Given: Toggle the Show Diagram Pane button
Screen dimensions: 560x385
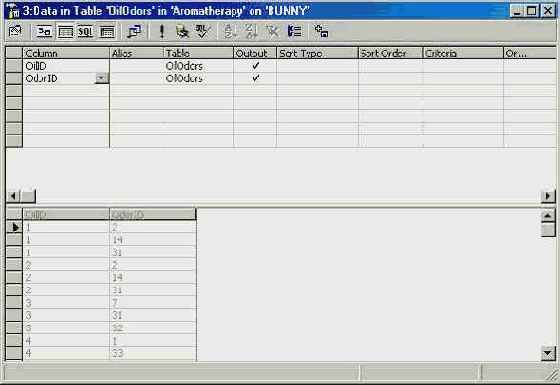Looking at the screenshot, I should pos(45,31).
